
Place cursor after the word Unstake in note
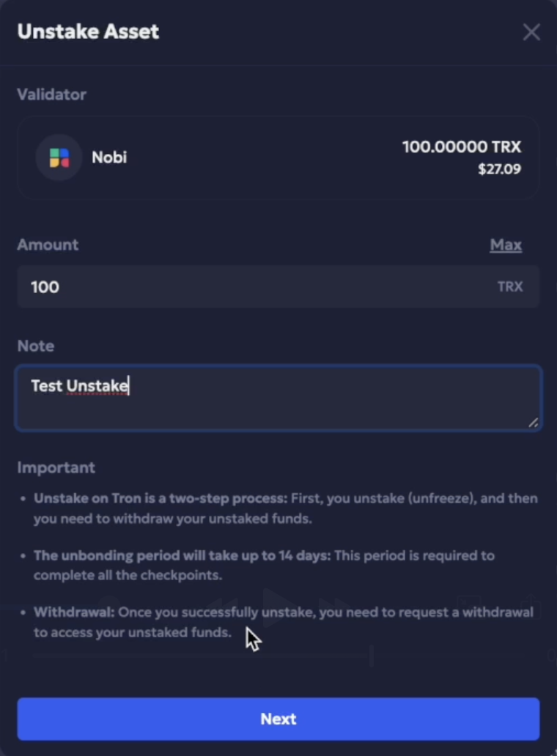129,386
